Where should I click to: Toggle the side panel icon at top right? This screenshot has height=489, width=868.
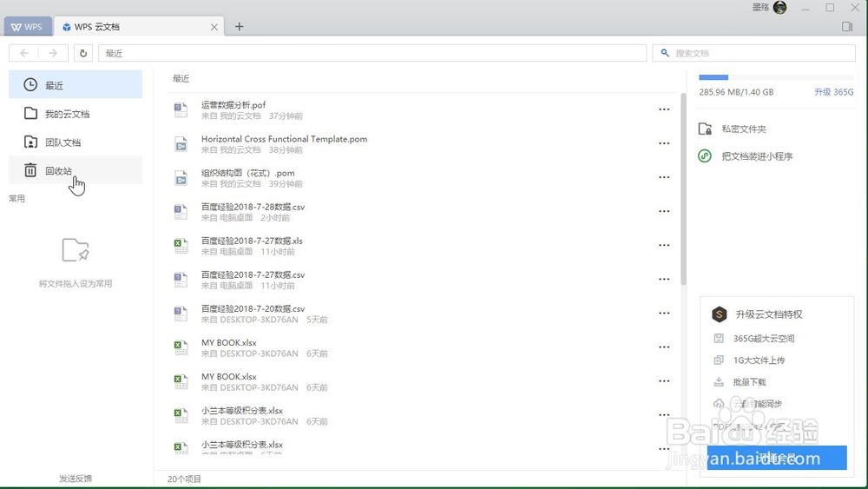[847, 27]
